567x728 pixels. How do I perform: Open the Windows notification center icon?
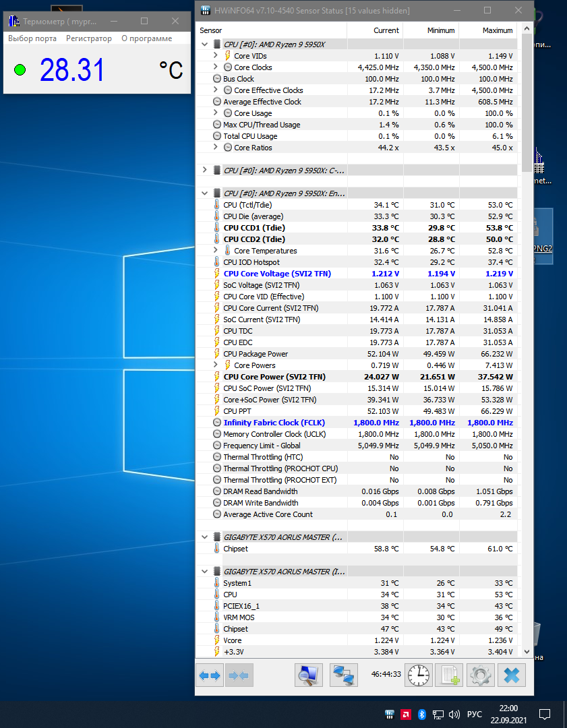pyautogui.click(x=545, y=714)
